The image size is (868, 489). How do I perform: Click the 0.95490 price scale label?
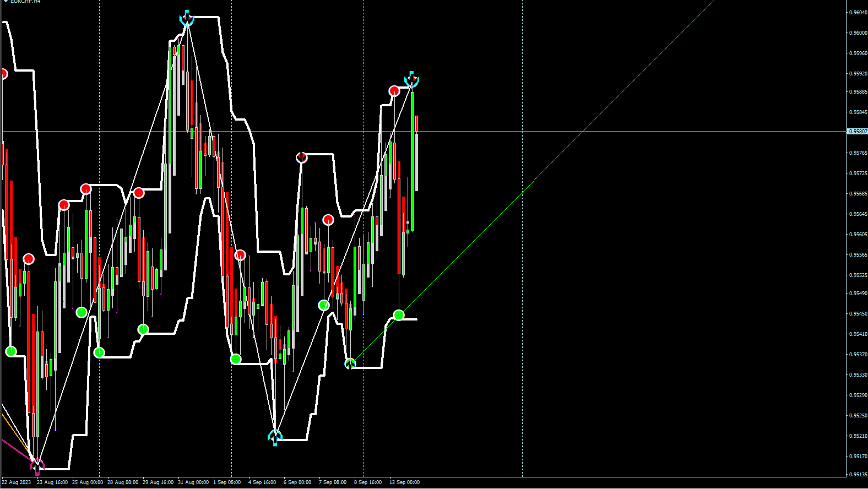pos(858,294)
